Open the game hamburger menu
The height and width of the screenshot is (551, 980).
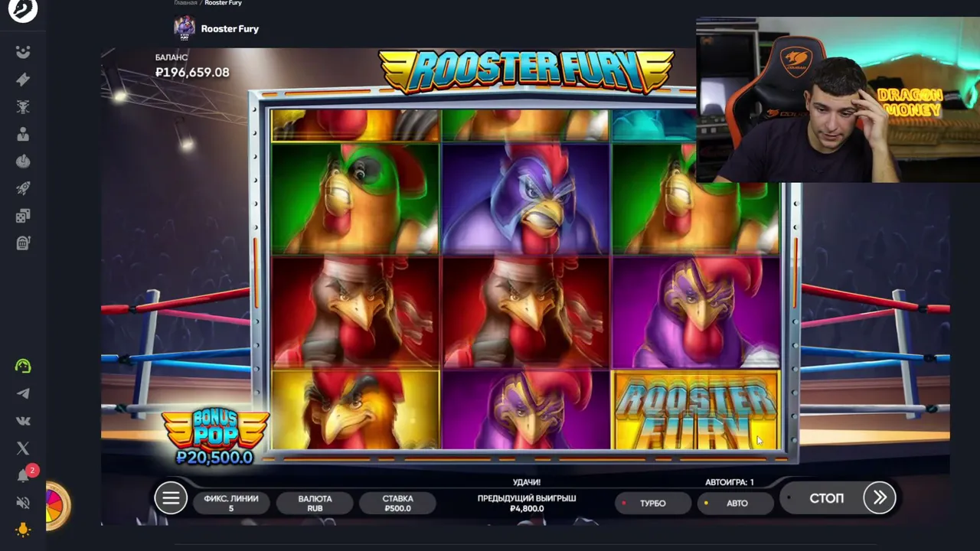click(171, 499)
